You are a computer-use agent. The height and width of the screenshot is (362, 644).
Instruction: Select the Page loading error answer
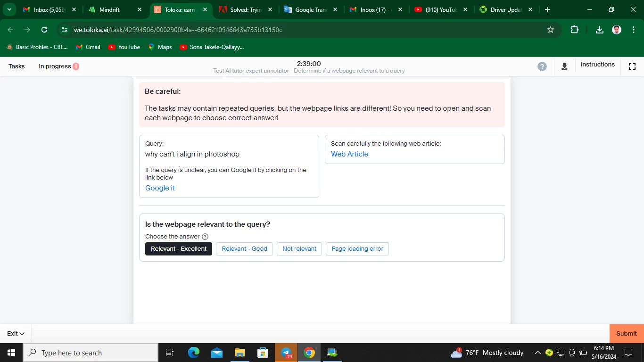357,249
